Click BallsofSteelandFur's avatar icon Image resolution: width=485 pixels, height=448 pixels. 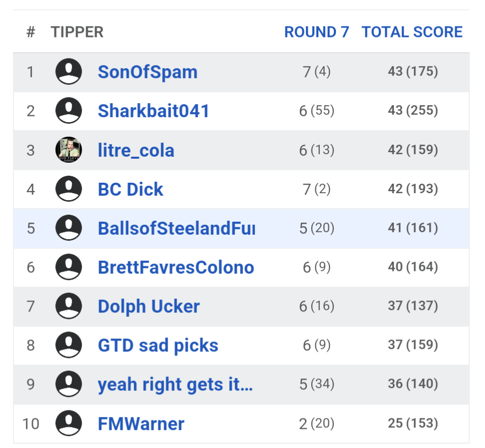(x=69, y=228)
